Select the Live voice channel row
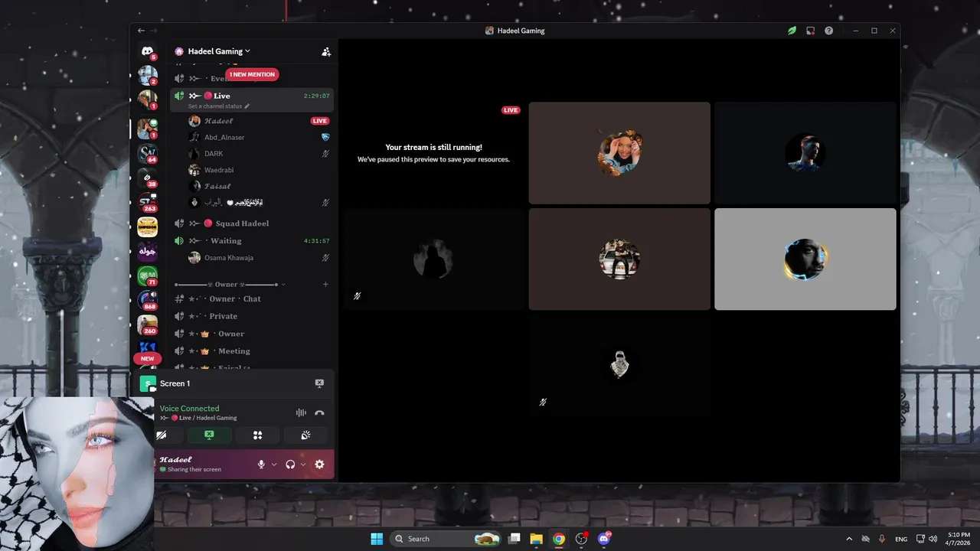The width and height of the screenshot is (980, 551). click(x=251, y=99)
